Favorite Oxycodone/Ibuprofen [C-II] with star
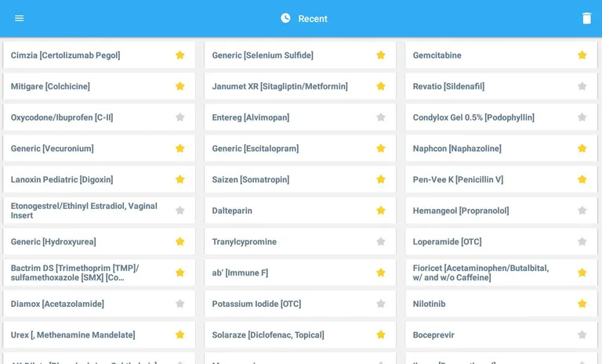602x364 pixels. [x=180, y=117]
